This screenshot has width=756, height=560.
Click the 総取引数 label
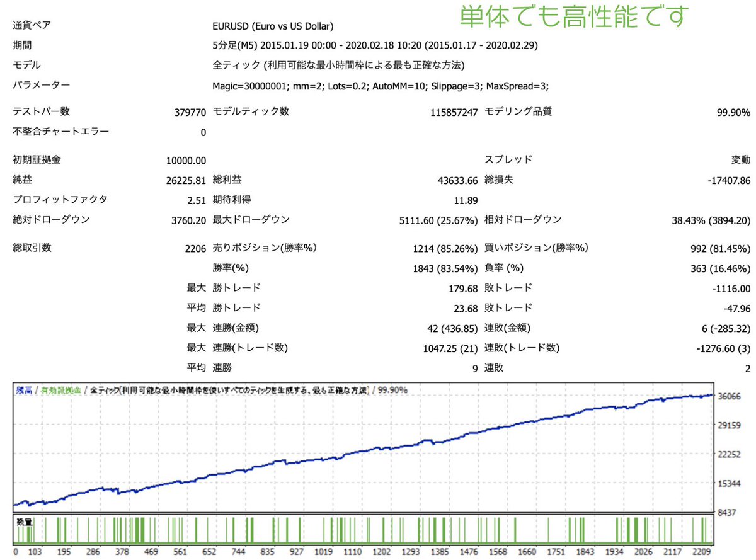(x=31, y=247)
